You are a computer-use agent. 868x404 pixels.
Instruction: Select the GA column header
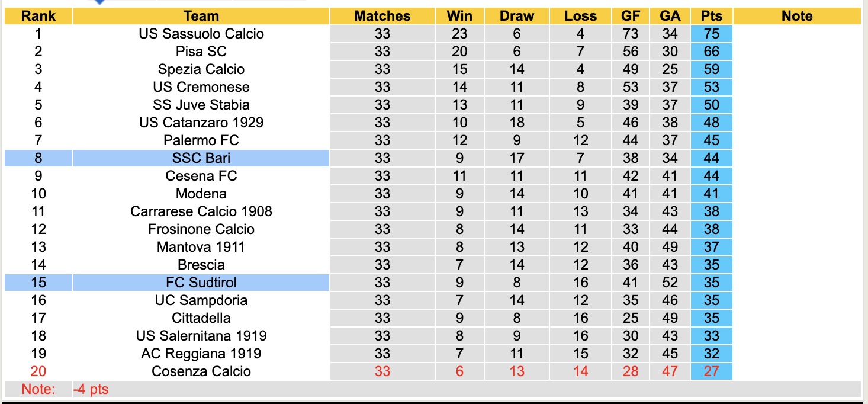[670, 16]
